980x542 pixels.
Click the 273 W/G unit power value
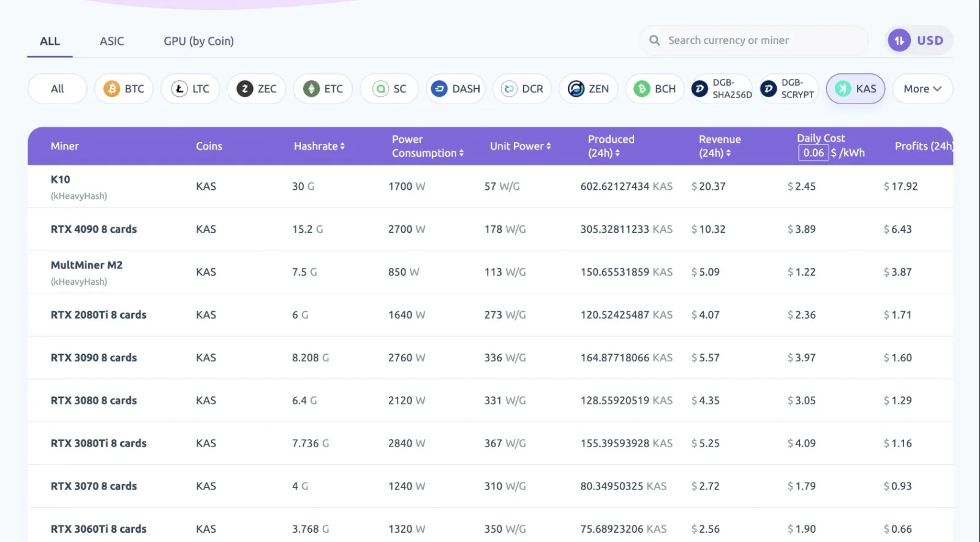pyautogui.click(x=505, y=315)
